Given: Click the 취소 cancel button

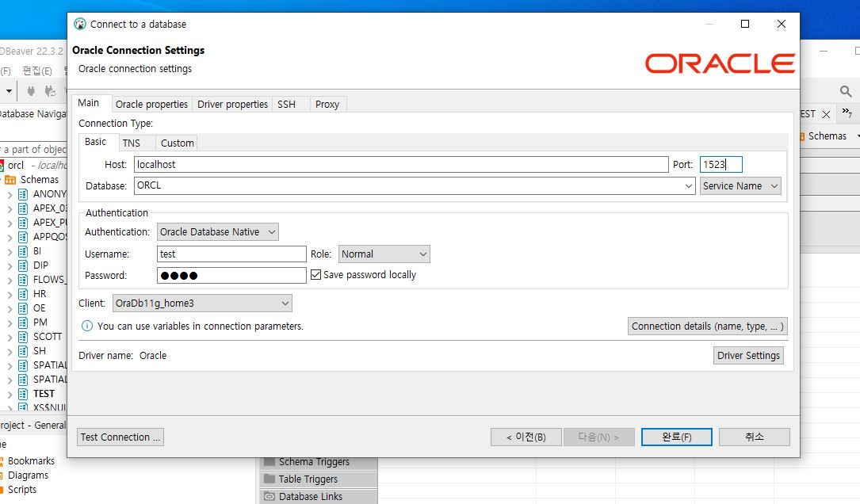Looking at the screenshot, I should pos(754,437).
